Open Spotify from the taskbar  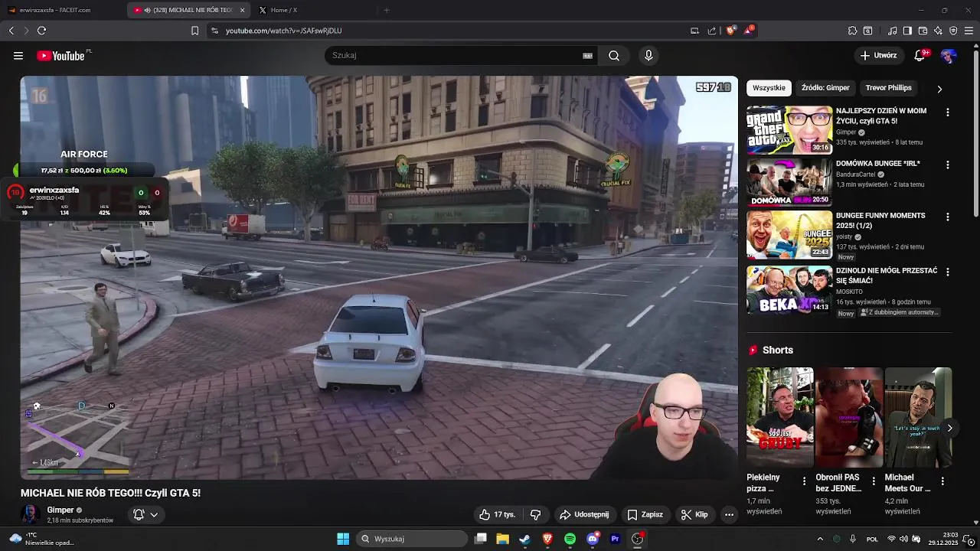(570, 539)
